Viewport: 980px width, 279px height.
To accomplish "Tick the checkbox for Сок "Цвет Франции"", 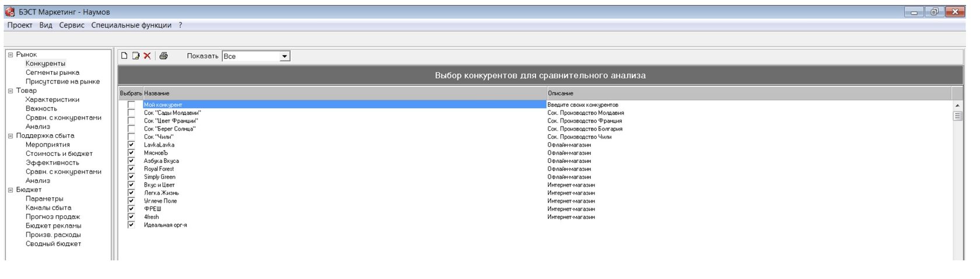I will click(131, 121).
